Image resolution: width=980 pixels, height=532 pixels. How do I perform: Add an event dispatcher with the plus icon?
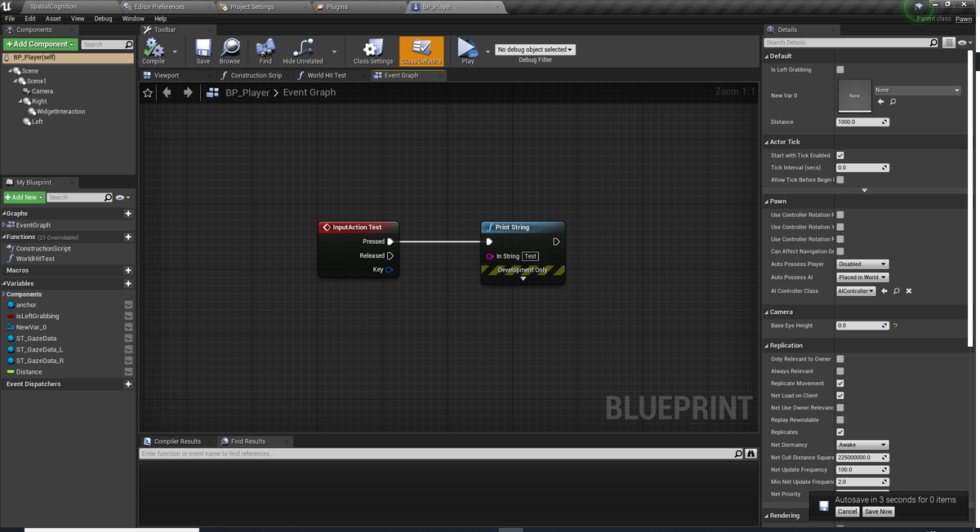tap(128, 383)
